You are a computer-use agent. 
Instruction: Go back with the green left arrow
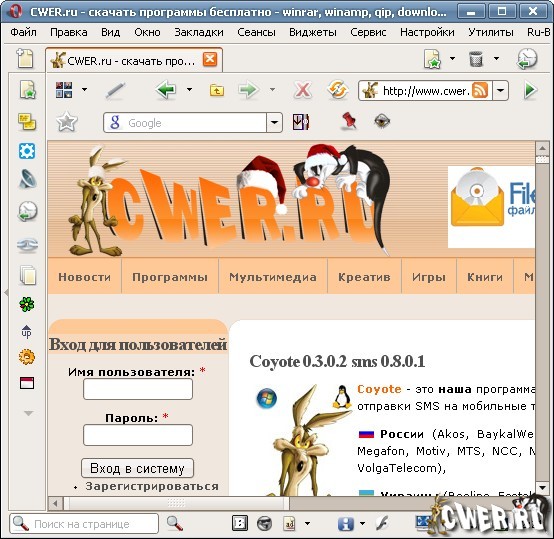coord(166,90)
